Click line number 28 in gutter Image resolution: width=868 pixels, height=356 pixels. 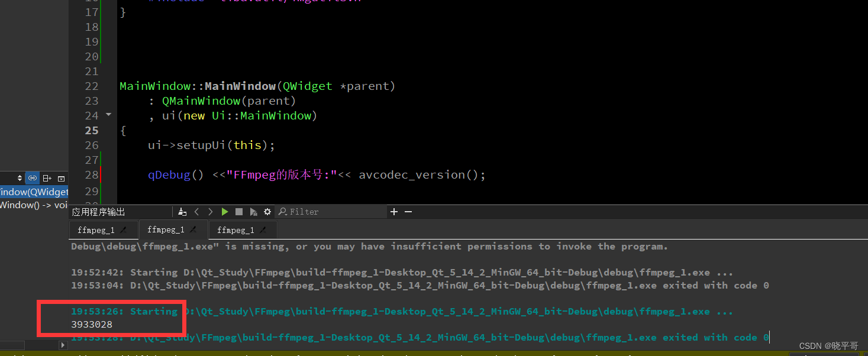pos(91,174)
